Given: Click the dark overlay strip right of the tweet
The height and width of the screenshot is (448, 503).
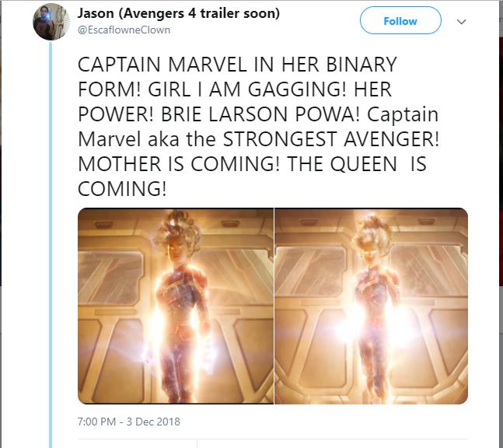Looking at the screenshot, I should [498, 233].
